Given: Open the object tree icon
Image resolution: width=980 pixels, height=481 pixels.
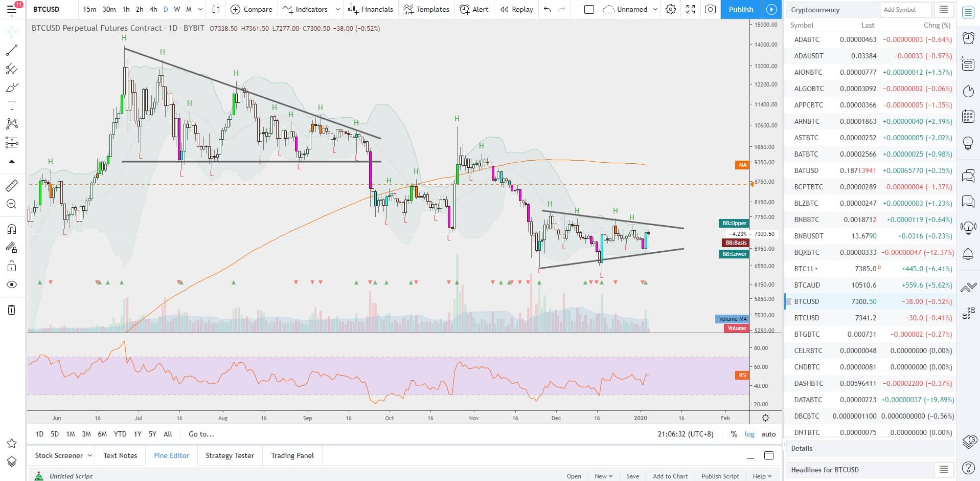Looking at the screenshot, I should [x=12, y=462].
